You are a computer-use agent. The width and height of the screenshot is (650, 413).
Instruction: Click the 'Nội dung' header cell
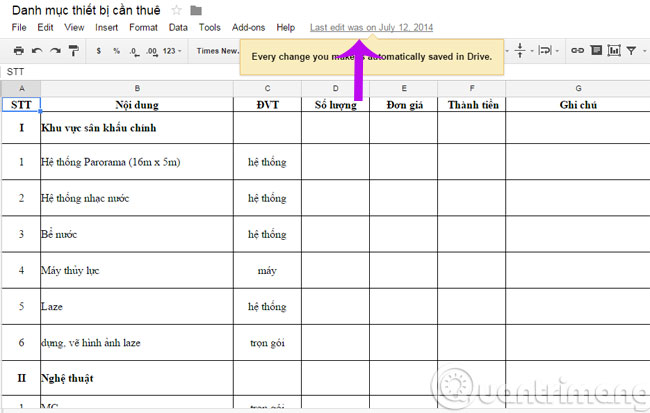pos(137,104)
